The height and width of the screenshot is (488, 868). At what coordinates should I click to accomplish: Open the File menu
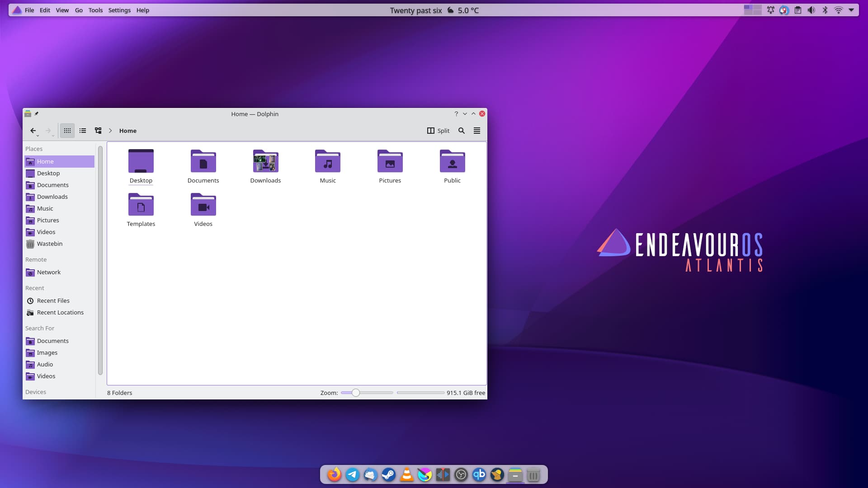pos(29,10)
